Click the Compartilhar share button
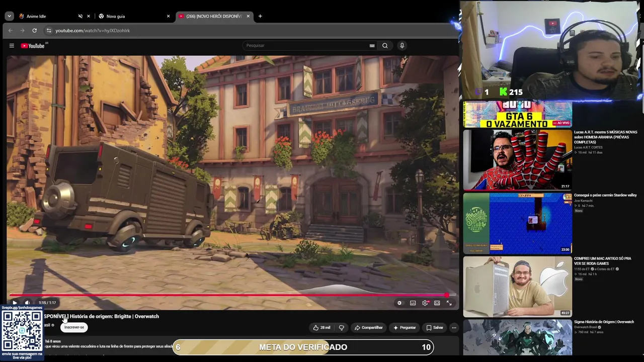 click(x=369, y=328)
